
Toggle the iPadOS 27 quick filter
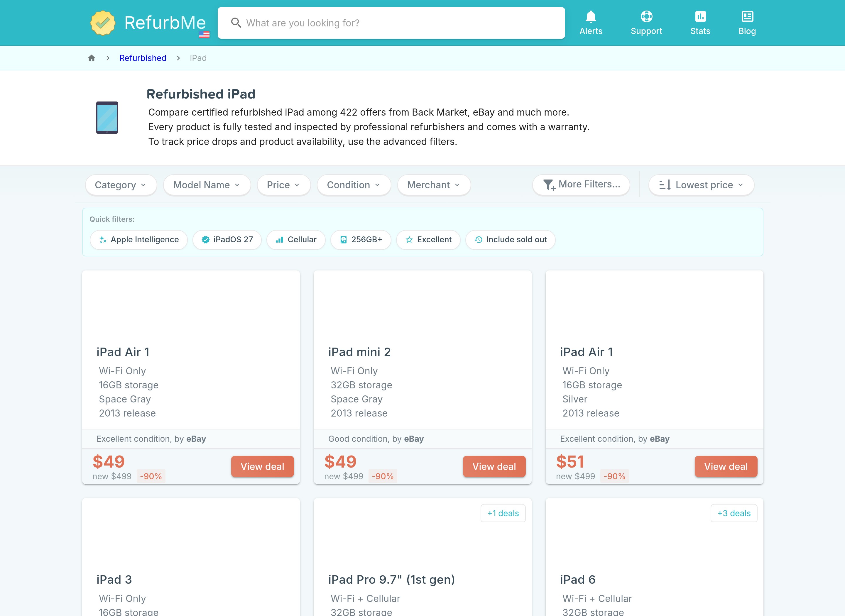[x=227, y=240]
